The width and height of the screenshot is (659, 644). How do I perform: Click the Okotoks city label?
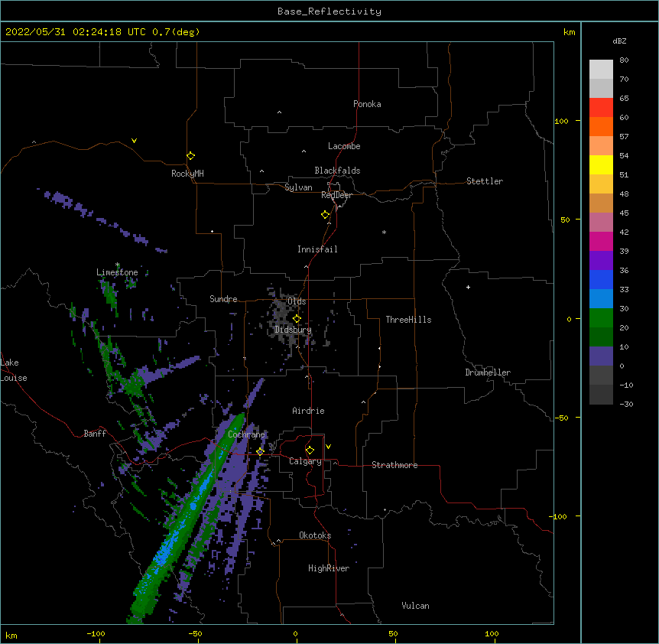[315, 535]
